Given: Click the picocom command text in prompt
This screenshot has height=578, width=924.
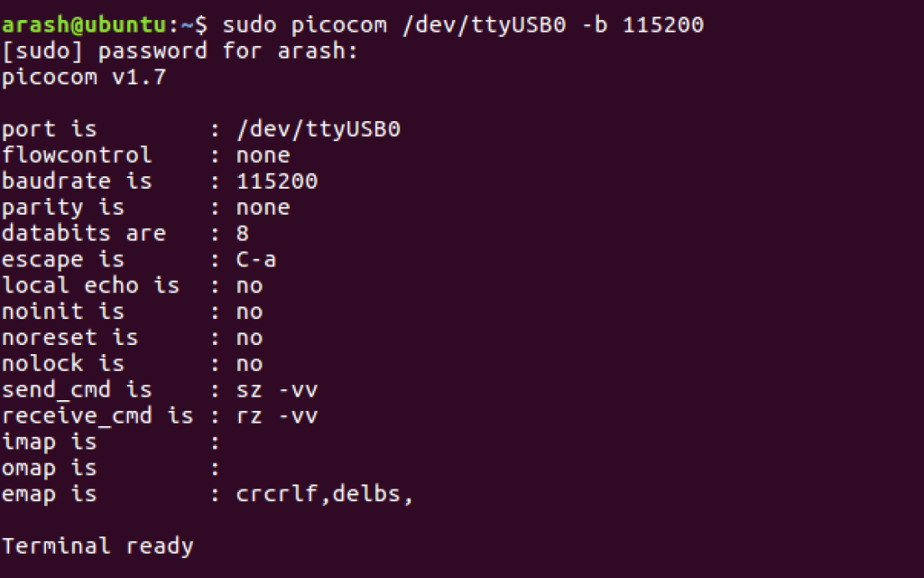Looking at the screenshot, I should coord(463,24).
